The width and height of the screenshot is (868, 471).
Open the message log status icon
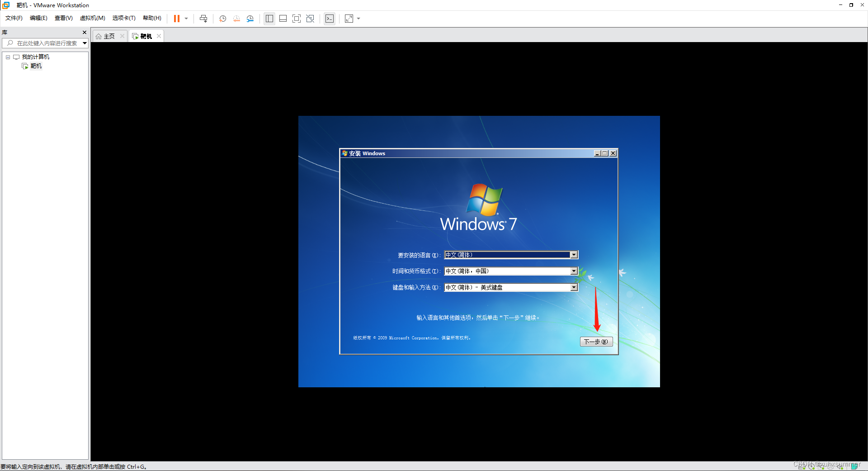tap(854, 466)
